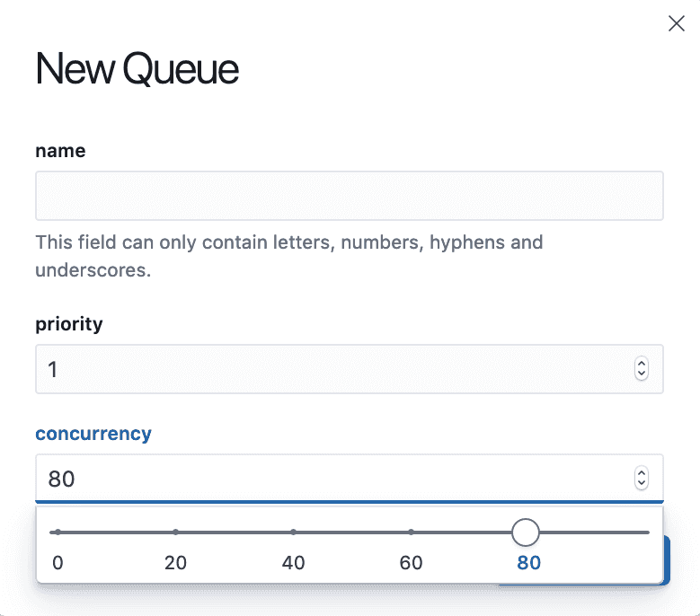This screenshot has height=616, width=700.
Task: Decrement concurrency using its down arrow
Action: pyautogui.click(x=642, y=483)
